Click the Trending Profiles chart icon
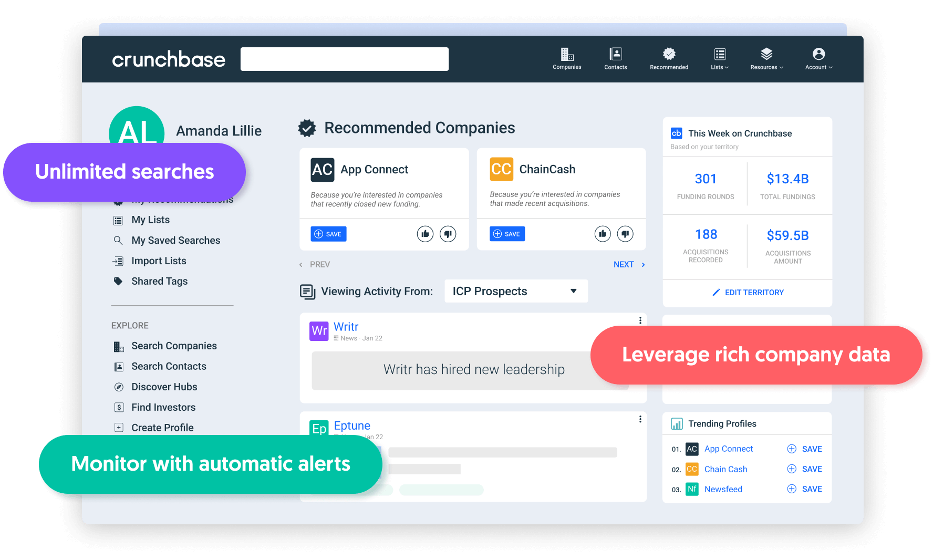 tap(677, 424)
